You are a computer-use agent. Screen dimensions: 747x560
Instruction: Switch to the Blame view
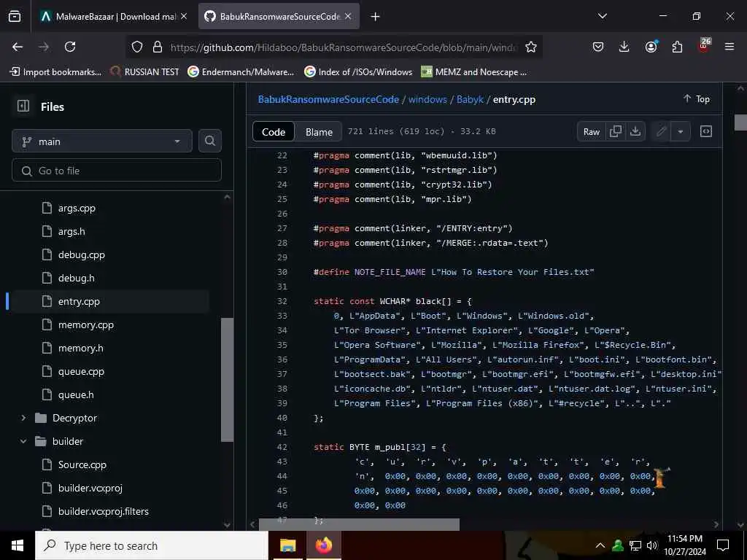pyautogui.click(x=319, y=132)
